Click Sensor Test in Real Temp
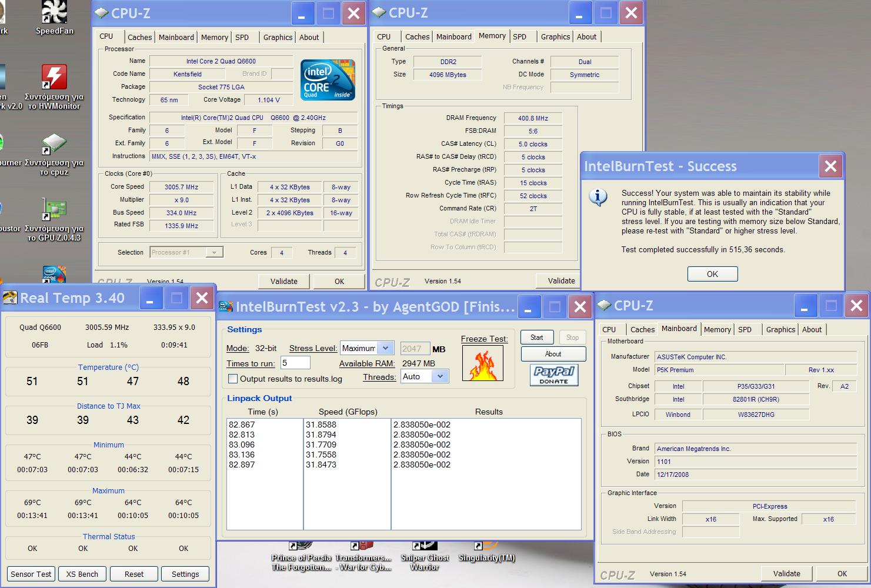871x588 pixels. click(x=31, y=574)
